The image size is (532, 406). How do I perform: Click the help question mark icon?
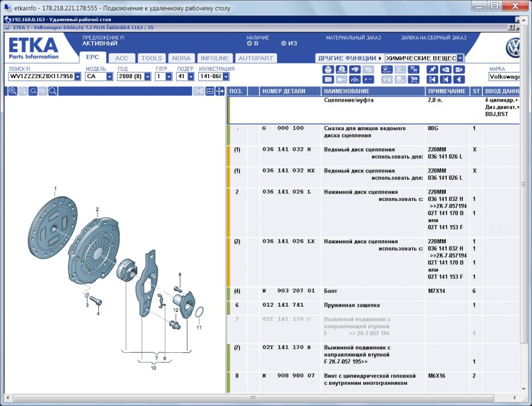pyautogui.click(x=511, y=27)
